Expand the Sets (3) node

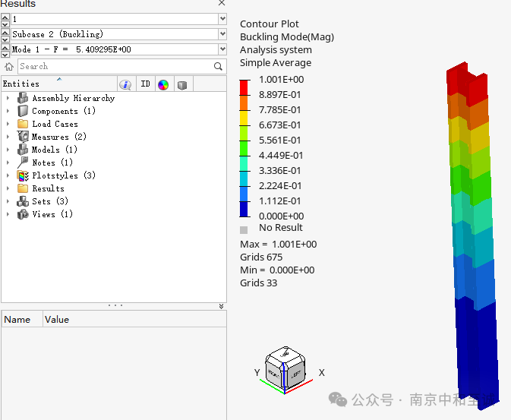point(8,201)
